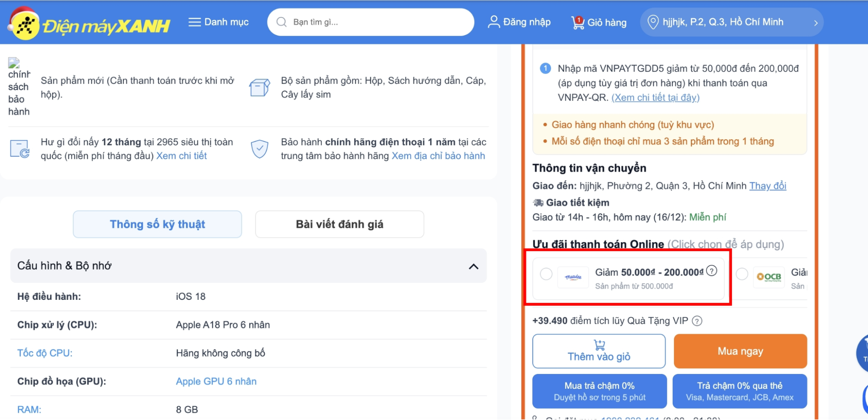Open the help tooltip next to Giảm 50.000đ
Screen dimensions: 868x420
713,271
